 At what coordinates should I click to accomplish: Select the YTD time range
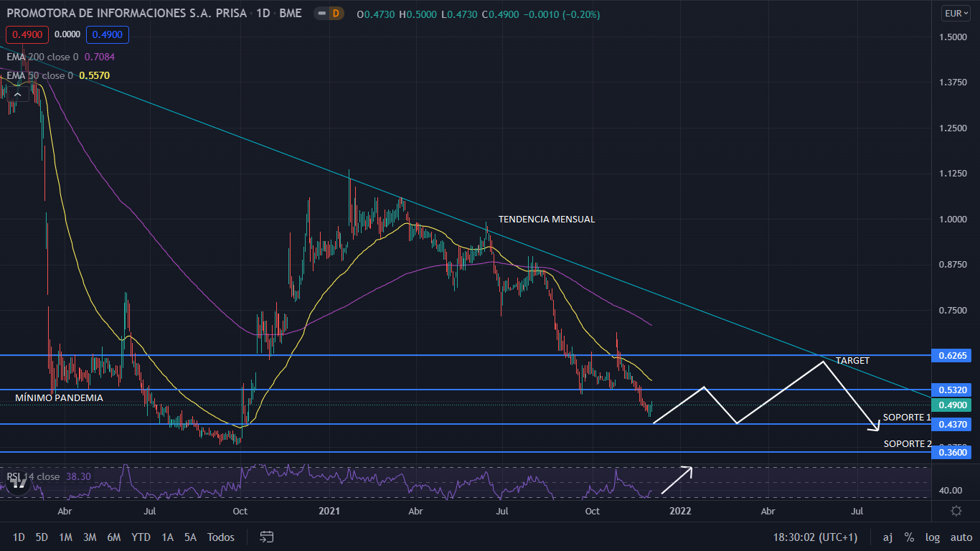141,537
